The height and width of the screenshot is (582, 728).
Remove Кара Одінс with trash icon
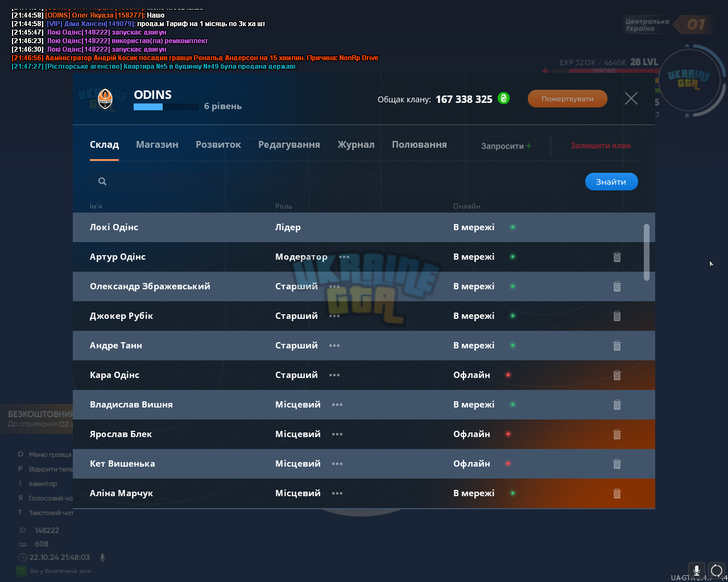[617, 375]
